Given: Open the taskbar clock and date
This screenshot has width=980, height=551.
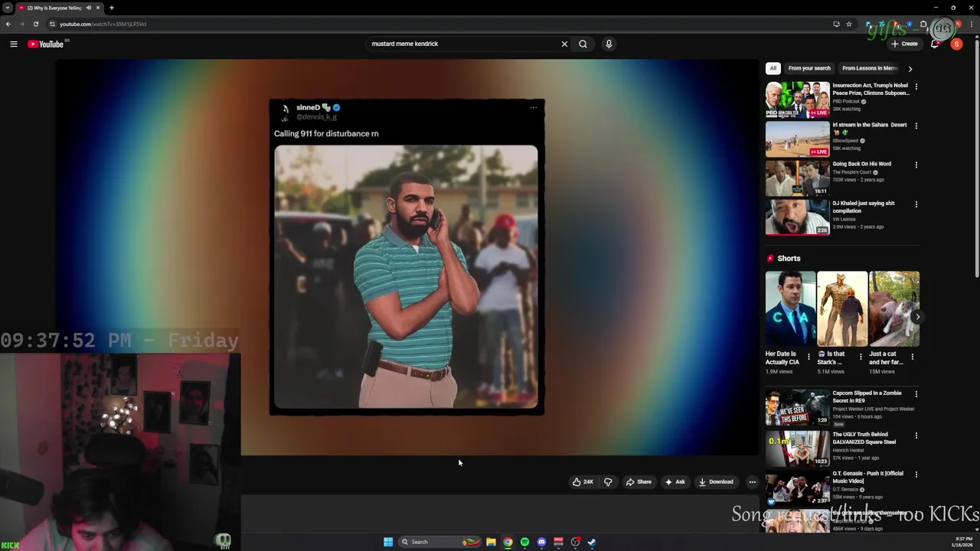Looking at the screenshot, I should (x=962, y=542).
